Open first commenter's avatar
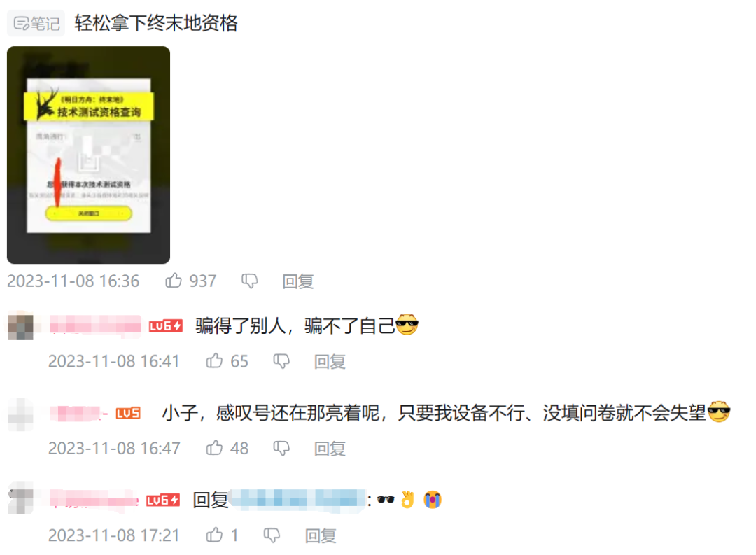The height and width of the screenshot is (555, 756). pyautogui.click(x=21, y=326)
